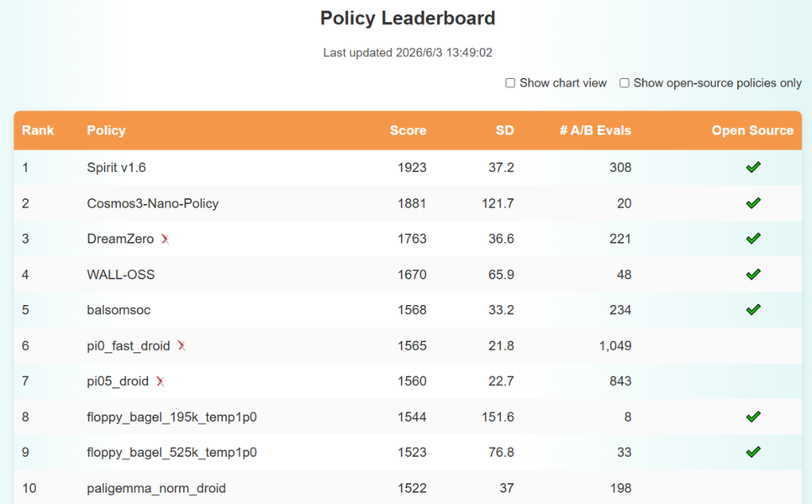The height and width of the screenshot is (504, 812).
Task: Click Spirit v1.6 open-source checkmark
Action: [x=753, y=167]
